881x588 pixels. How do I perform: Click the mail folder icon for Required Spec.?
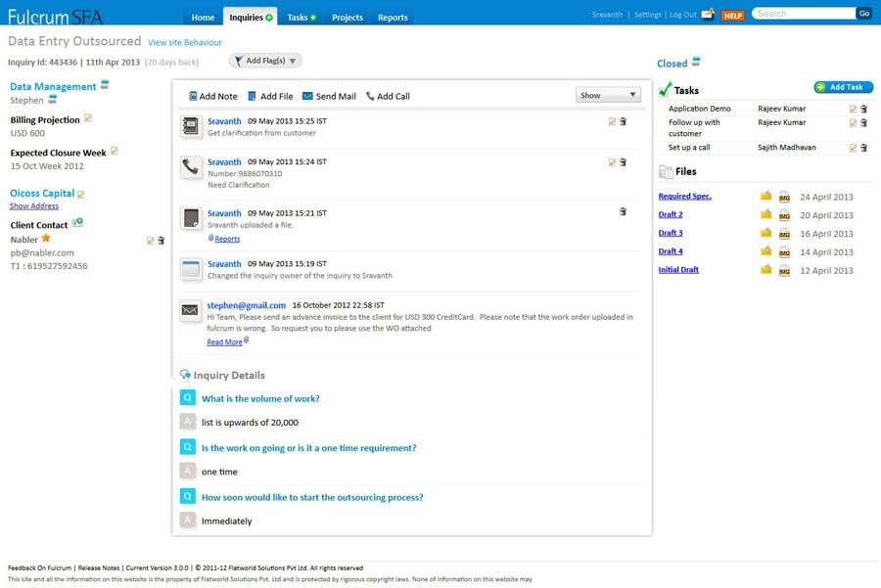click(766, 197)
